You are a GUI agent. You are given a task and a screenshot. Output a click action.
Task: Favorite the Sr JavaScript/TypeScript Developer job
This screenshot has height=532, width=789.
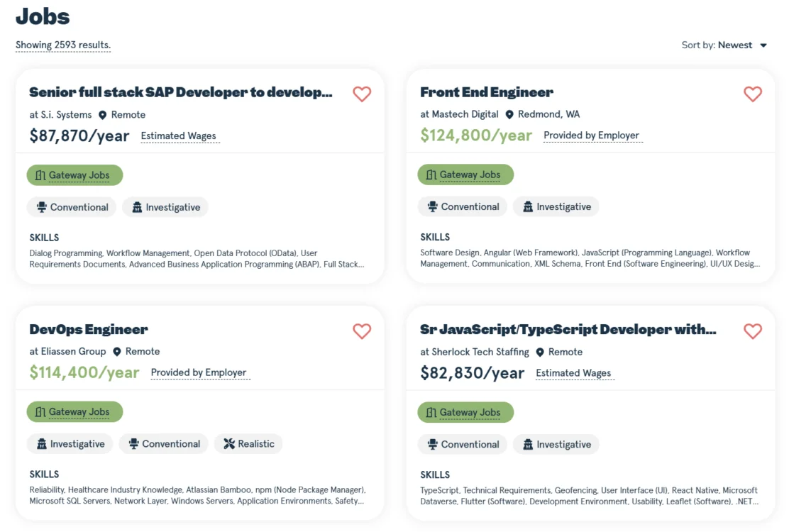[752, 331]
